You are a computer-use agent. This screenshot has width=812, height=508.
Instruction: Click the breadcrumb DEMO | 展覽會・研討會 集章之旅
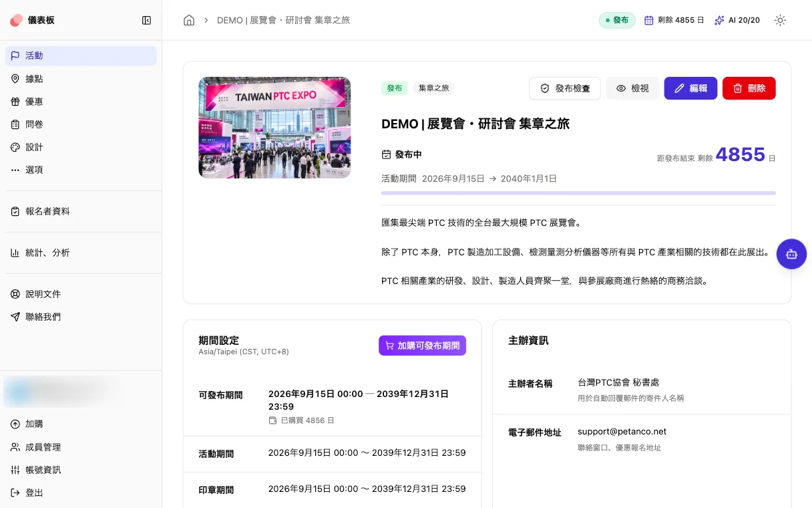tap(283, 20)
